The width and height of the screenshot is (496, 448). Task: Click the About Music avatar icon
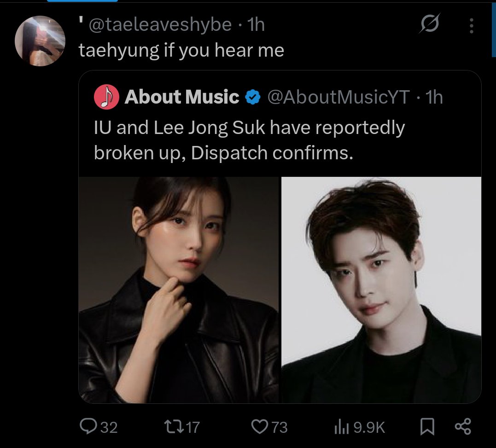(106, 97)
